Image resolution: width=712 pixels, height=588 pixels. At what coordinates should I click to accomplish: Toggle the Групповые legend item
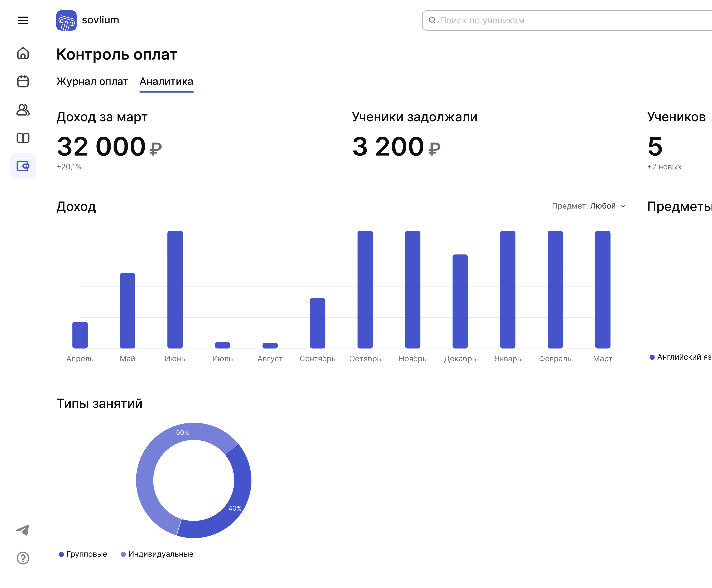pyautogui.click(x=83, y=554)
